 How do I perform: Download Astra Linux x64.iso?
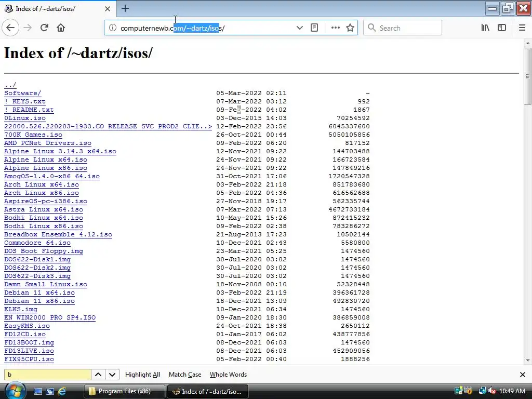44,209
